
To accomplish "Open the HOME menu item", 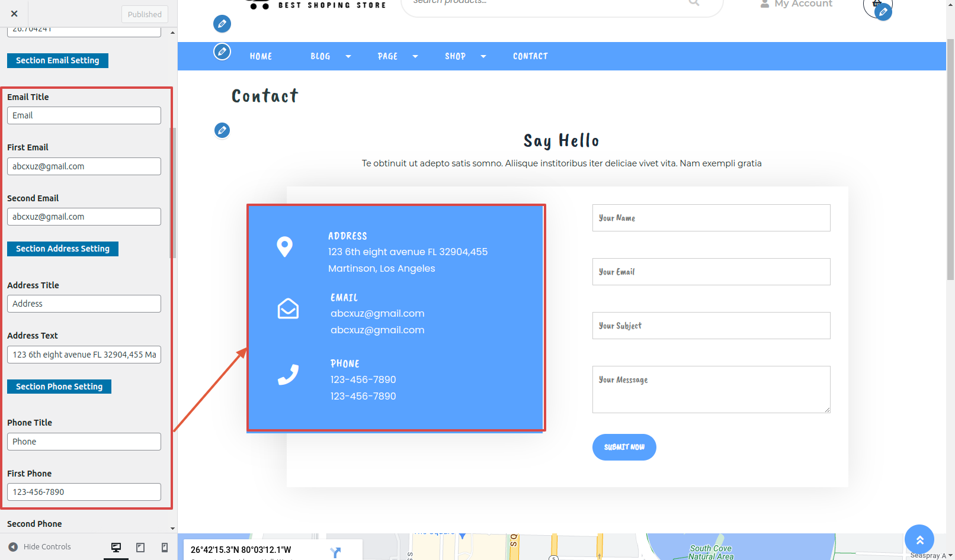I will pyautogui.click(x=261, y=56).
